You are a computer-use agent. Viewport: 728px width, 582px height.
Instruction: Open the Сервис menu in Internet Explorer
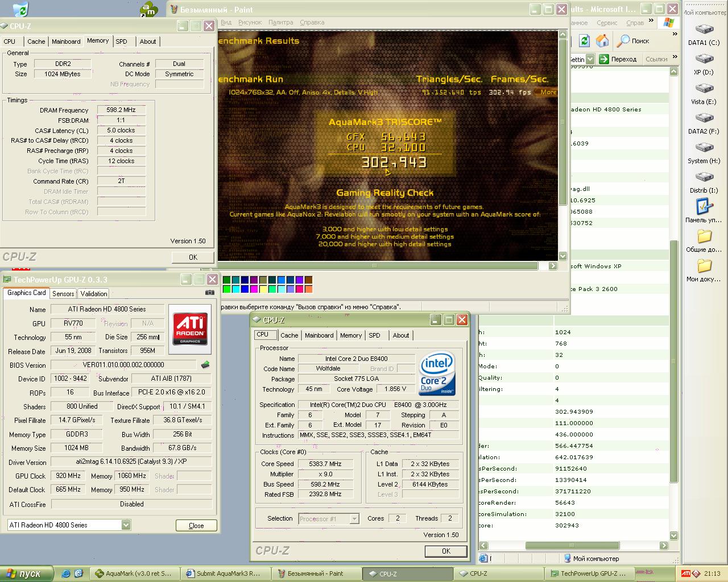tap(607, 23)
